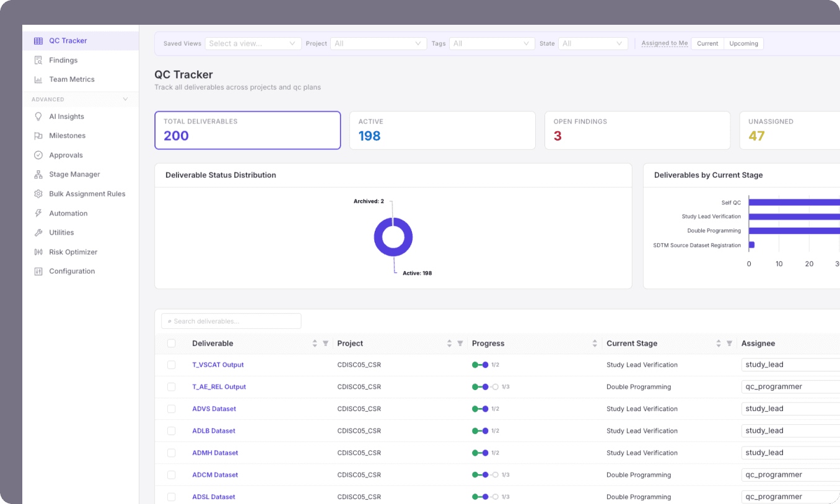Open the AI Insights lightbulb icon
This screenshot has width=840, height=504.
click(38, 116)
